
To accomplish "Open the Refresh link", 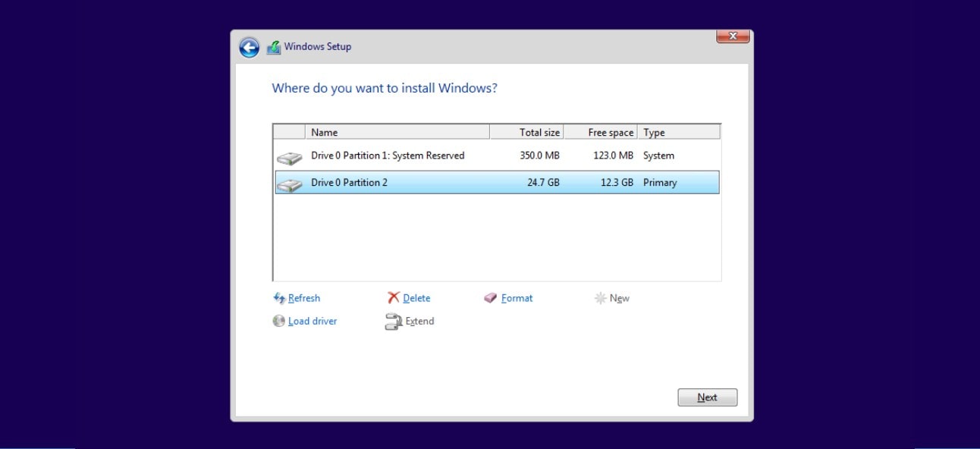I will [303, 297].
